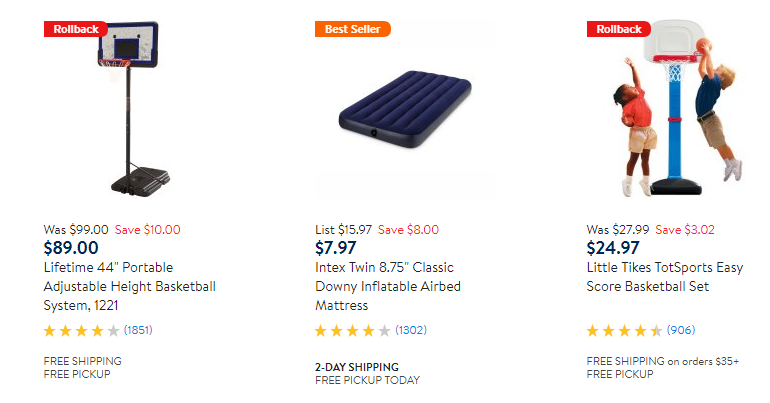Image resolution: width=770 pixels, height=403 pixels.
Task: Click the $7.97 airbed price
Action: (x=335, y=248)
